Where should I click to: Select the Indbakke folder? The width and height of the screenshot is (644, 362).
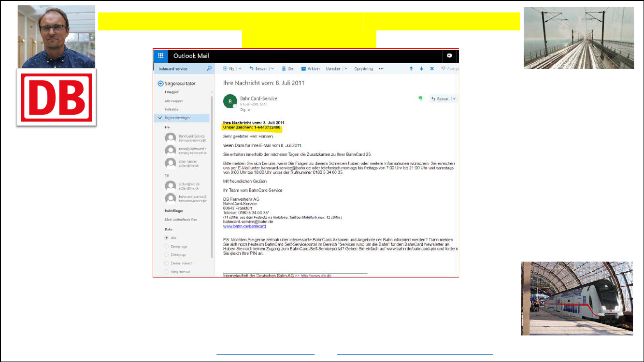172,110
